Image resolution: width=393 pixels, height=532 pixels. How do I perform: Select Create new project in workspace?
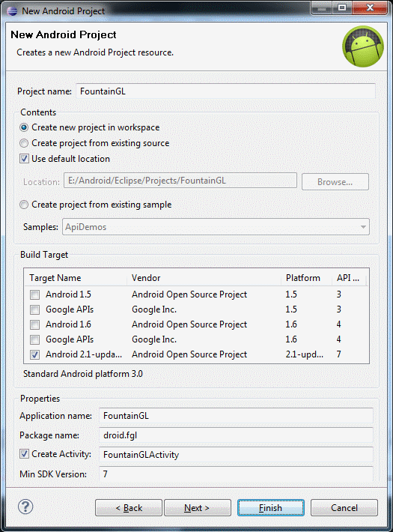[x=24, y=127]
